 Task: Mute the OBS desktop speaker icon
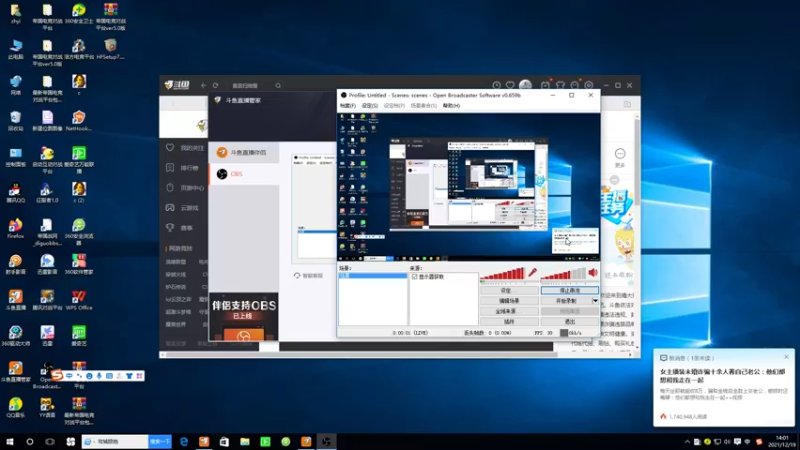tap(593, 273)
